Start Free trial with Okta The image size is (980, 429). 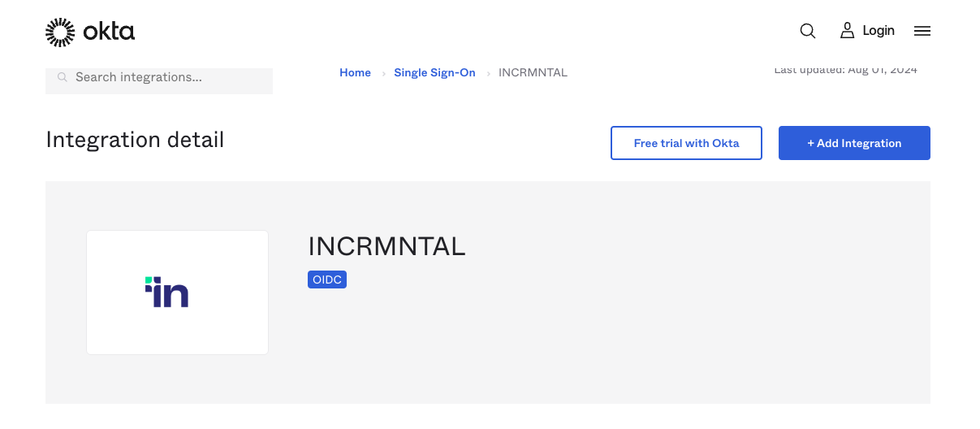(x=686, y=143)
